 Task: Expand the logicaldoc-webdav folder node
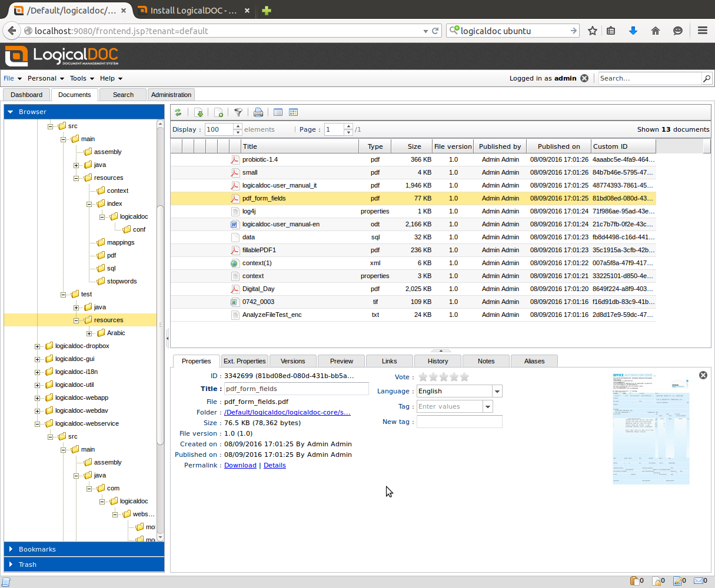[x=38, y=411]
